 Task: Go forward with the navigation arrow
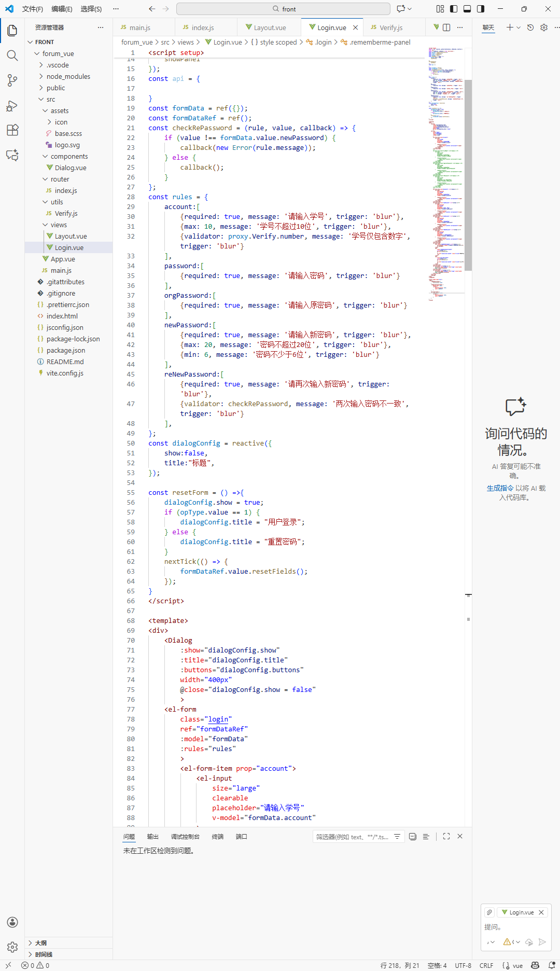166,9
